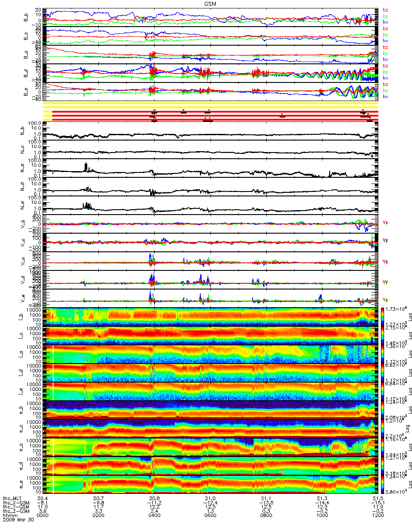Click the i_b spectrogram color bar
This screenshot has width=412, height=532.
point(382,317)
